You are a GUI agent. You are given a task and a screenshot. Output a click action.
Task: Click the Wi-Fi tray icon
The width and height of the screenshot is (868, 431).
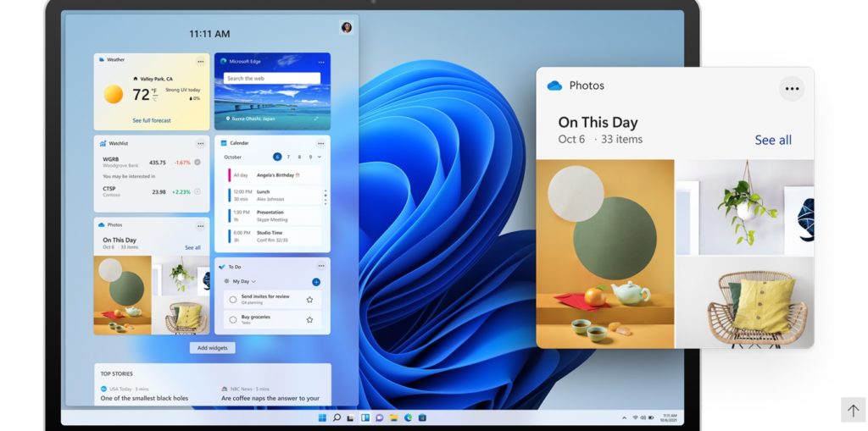636,417
